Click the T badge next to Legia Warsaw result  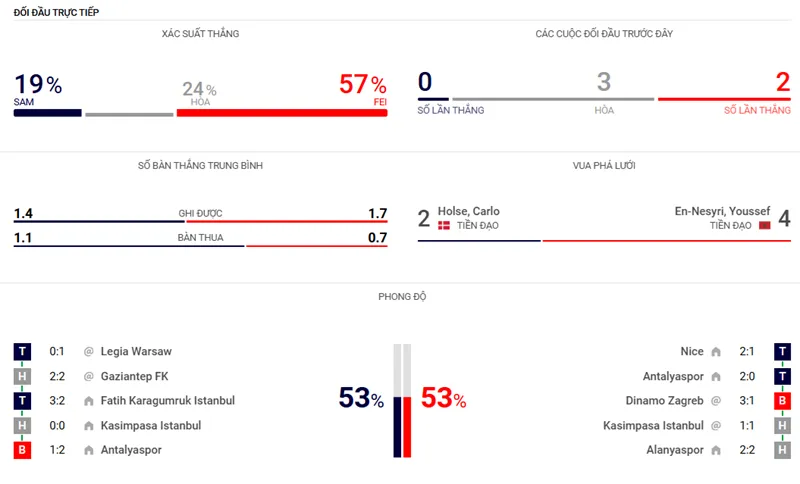point(22,351)
